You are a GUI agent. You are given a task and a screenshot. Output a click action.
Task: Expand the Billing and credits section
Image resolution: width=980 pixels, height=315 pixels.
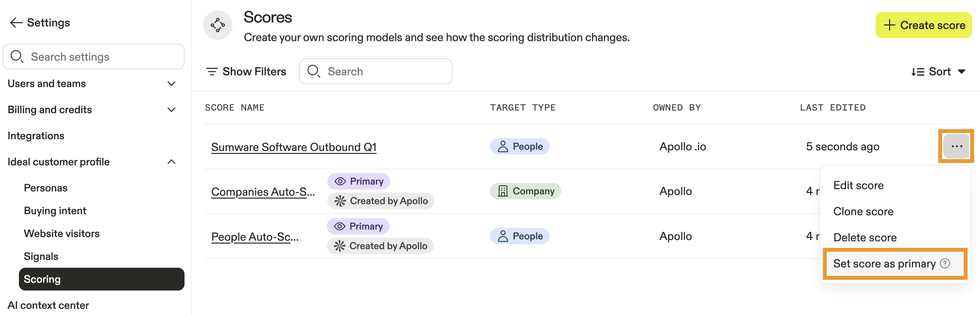(x=171, y=110)
